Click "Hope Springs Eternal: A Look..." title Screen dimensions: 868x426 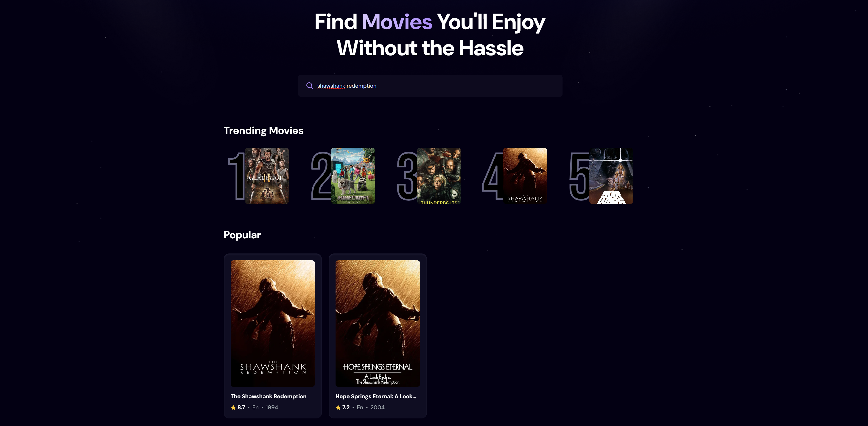click(x=376, y=396)
